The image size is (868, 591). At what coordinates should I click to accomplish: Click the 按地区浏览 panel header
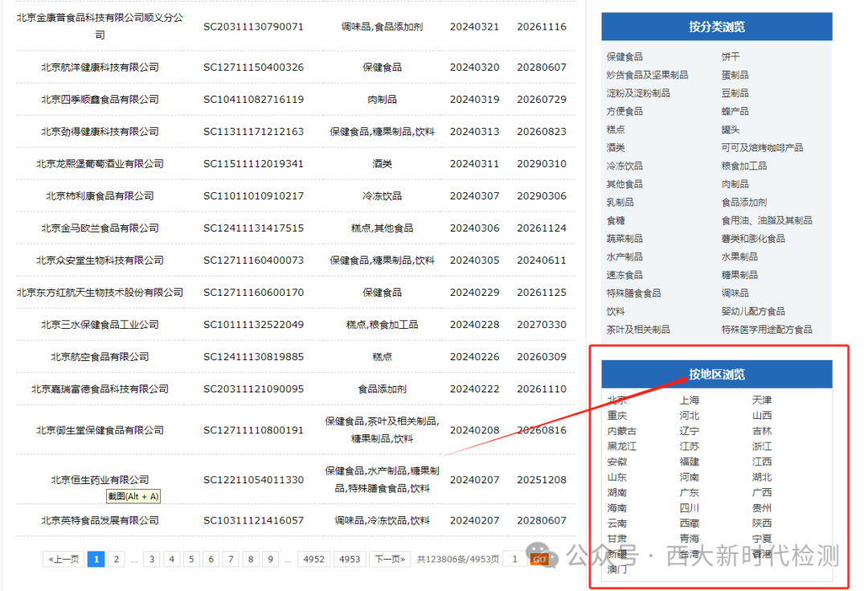click(x=717, y=374)
